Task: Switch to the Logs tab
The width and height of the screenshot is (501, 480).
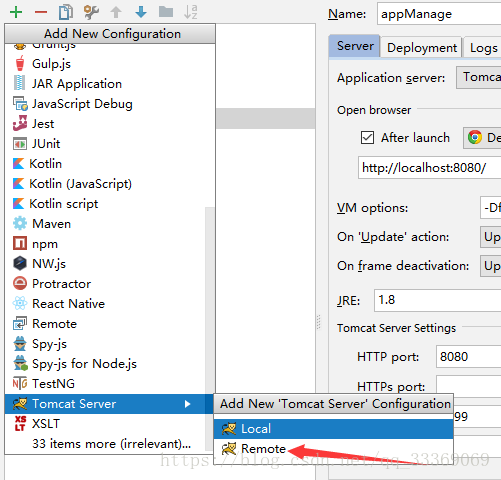Action: click(483, 48)
